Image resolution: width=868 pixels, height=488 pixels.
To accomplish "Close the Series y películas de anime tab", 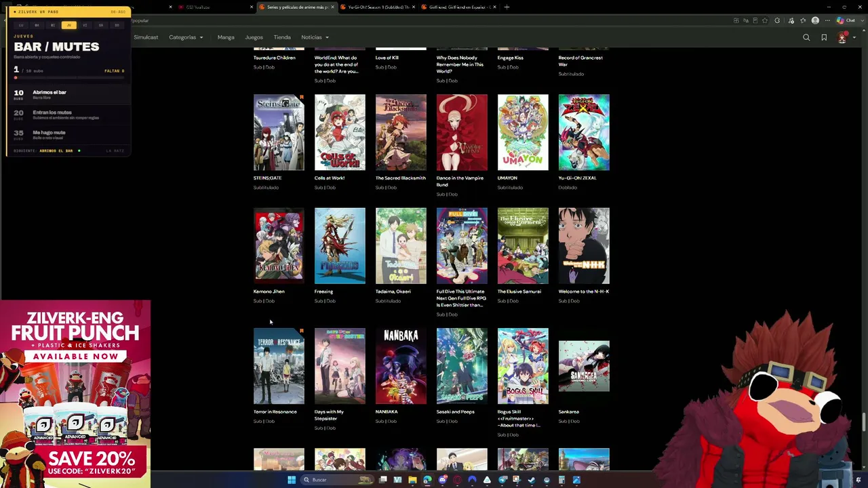I will pyautogui.click(x=332, y=7).
